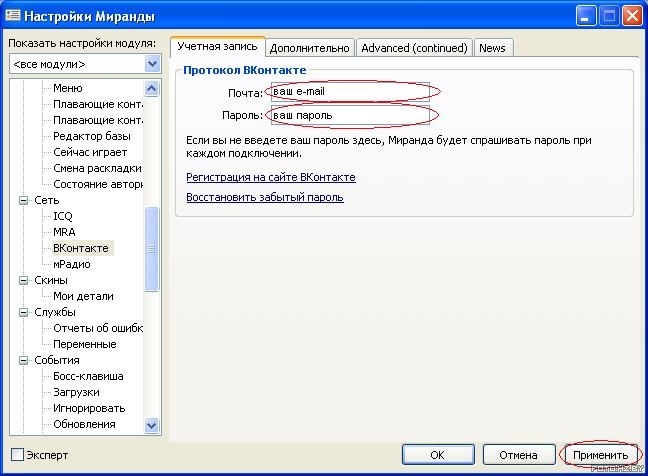The width and height of the screenshot is (648, 476).
Task: Open the <все модули> module dropdown
Action: point(152,64)
